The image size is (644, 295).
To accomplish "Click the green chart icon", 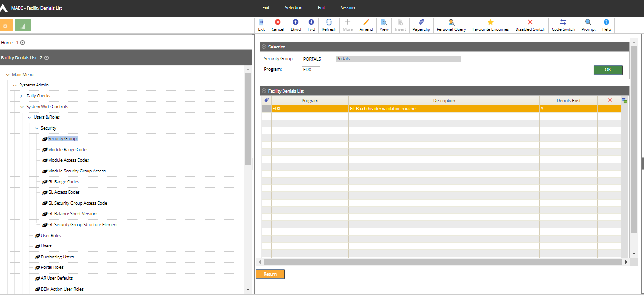I will pyautogui.click(x=23, y=25).
